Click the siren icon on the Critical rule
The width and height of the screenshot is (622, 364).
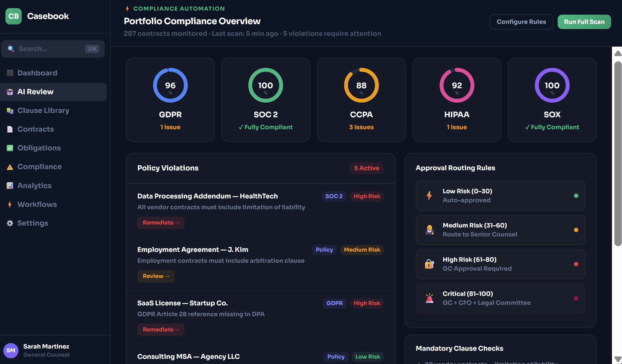click(429, 298)
